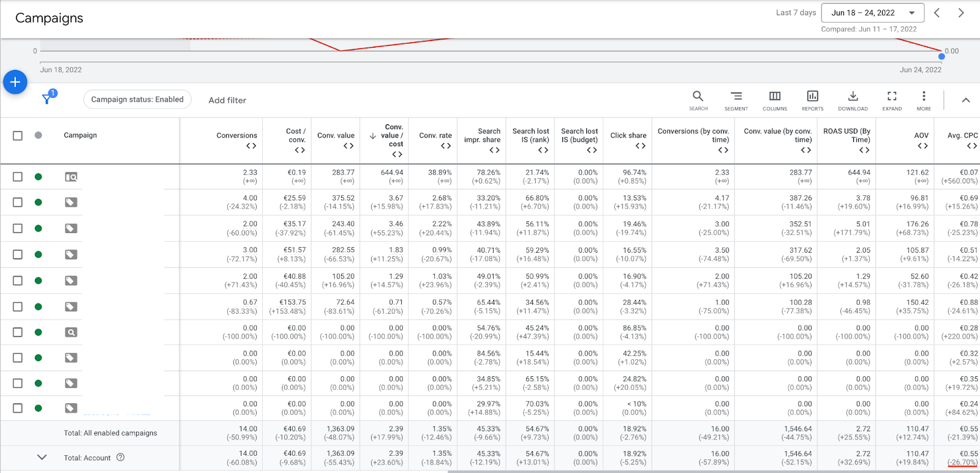Click shopping tag icon in €153.75 row

tap(71, 307)
